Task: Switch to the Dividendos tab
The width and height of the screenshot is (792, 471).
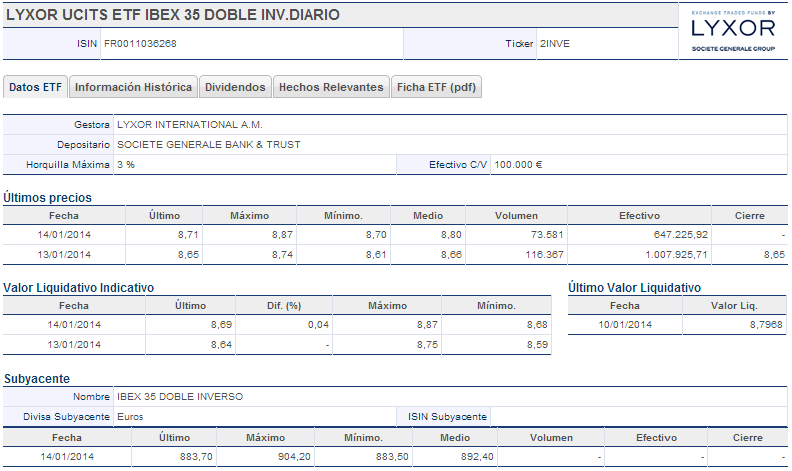Action: (x=235, y=87)
